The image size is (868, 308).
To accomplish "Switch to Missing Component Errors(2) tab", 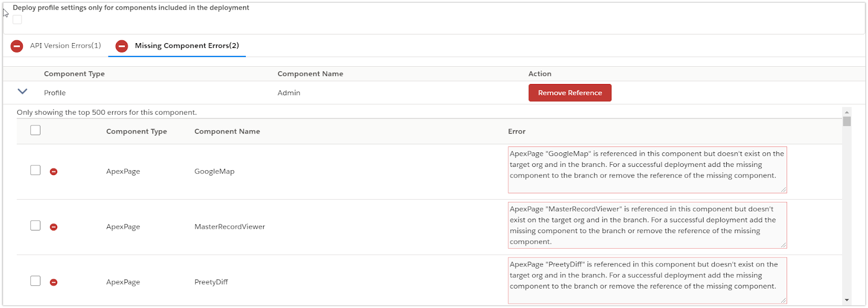I will click(187, 46).
